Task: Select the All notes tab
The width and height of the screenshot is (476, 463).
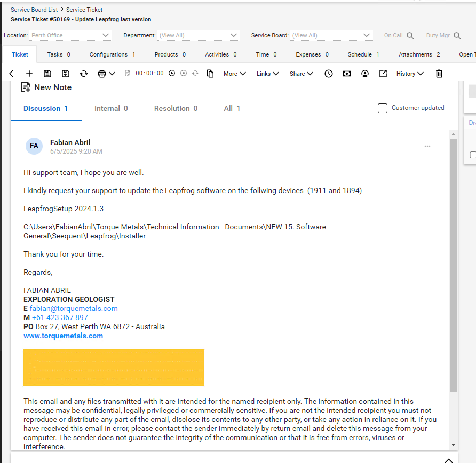Action: [x=232, y=109]
